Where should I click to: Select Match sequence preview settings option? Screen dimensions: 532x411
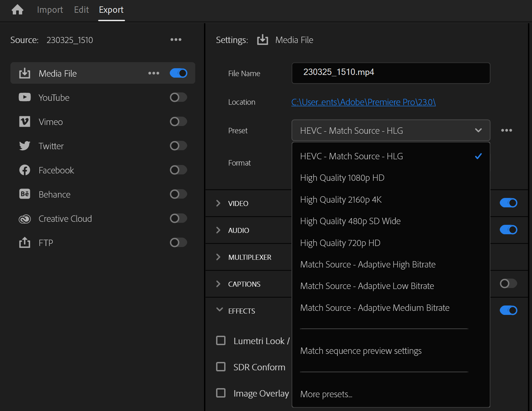[391, 351]
